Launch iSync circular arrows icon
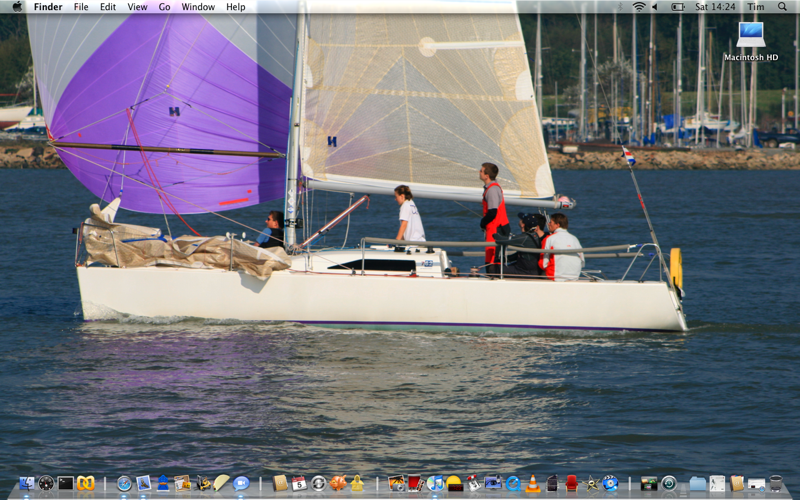 point(318,483)
